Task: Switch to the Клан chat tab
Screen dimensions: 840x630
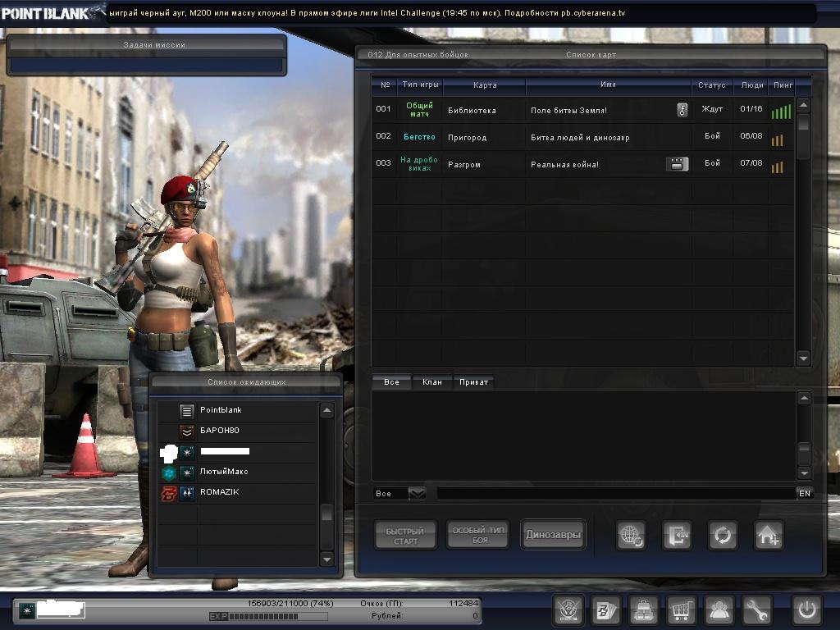Action: pos(431,382)
